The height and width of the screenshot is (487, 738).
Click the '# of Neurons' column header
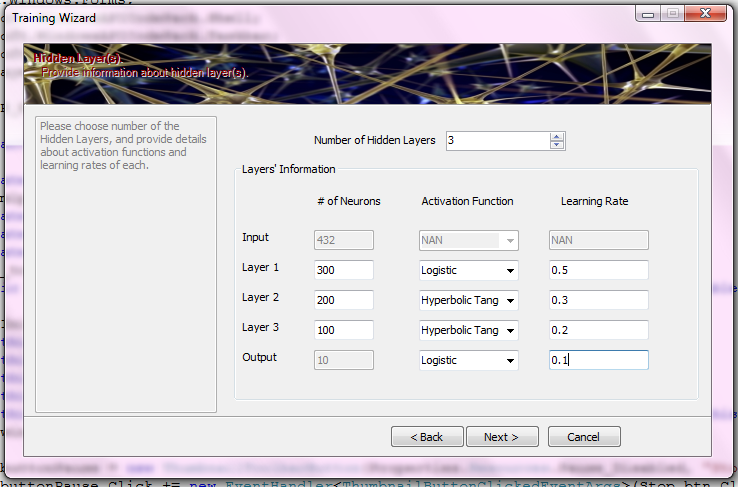pos(349,201)
